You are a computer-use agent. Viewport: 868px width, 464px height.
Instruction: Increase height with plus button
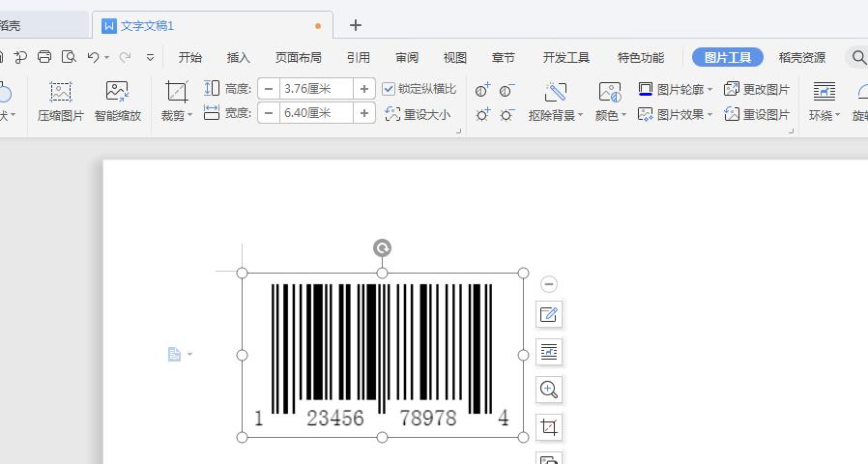pyautogui.click(x=364, y=89)
